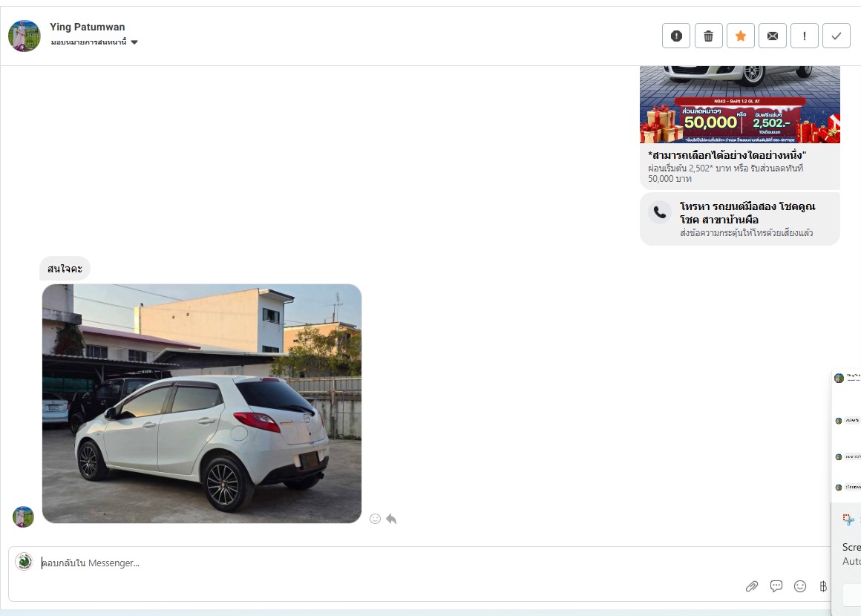Click the snipping tool icon in side popup
Screen dimensions: 861x616
848,520
